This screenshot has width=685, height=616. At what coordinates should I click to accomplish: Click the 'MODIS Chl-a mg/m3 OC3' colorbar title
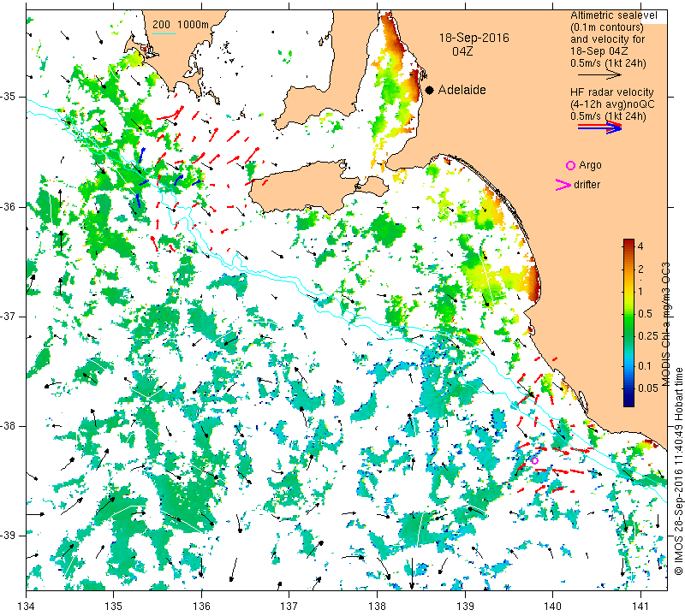665,324
